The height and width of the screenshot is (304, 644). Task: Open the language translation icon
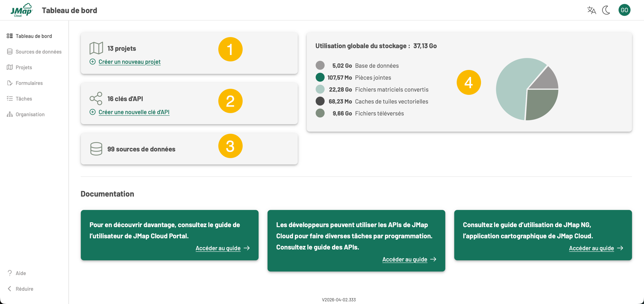(x=591, y=10)
